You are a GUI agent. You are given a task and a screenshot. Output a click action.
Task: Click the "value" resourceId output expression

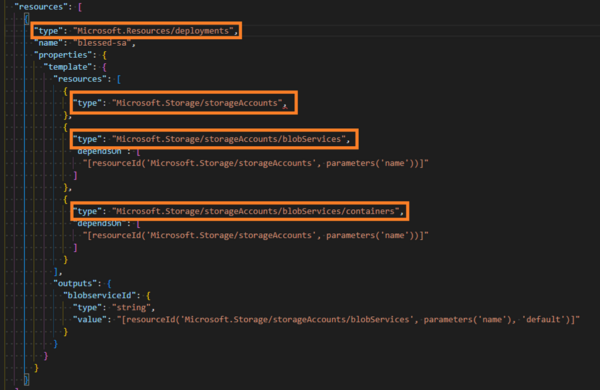click(348, 320)
